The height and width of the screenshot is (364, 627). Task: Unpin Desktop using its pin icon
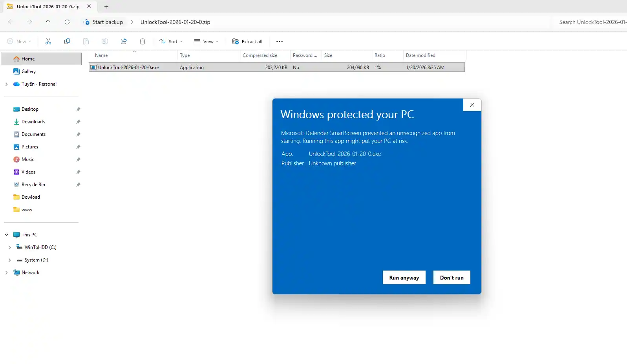(78, 109)
